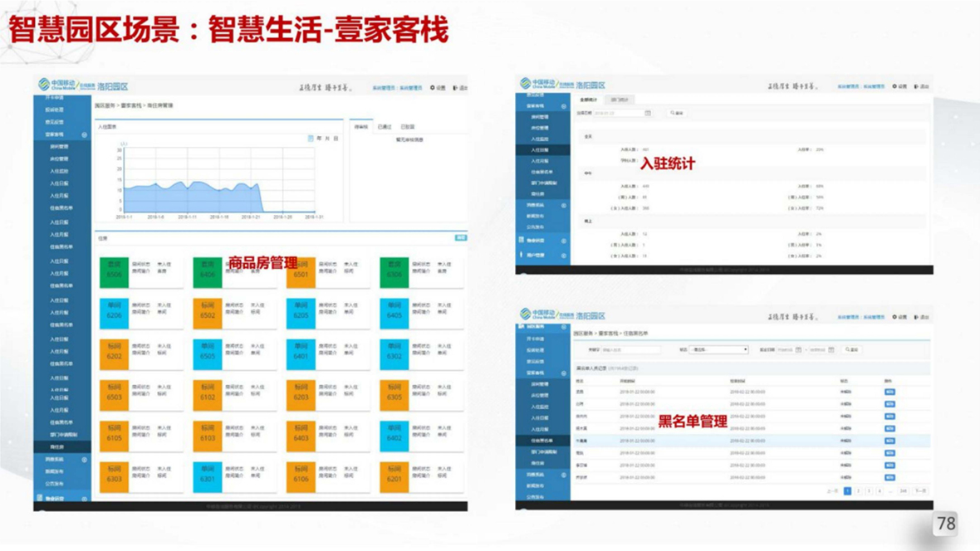Click the calendar icon above the occupancy chart
Viewport: 980px width, 551px height.
pos(311,139)
